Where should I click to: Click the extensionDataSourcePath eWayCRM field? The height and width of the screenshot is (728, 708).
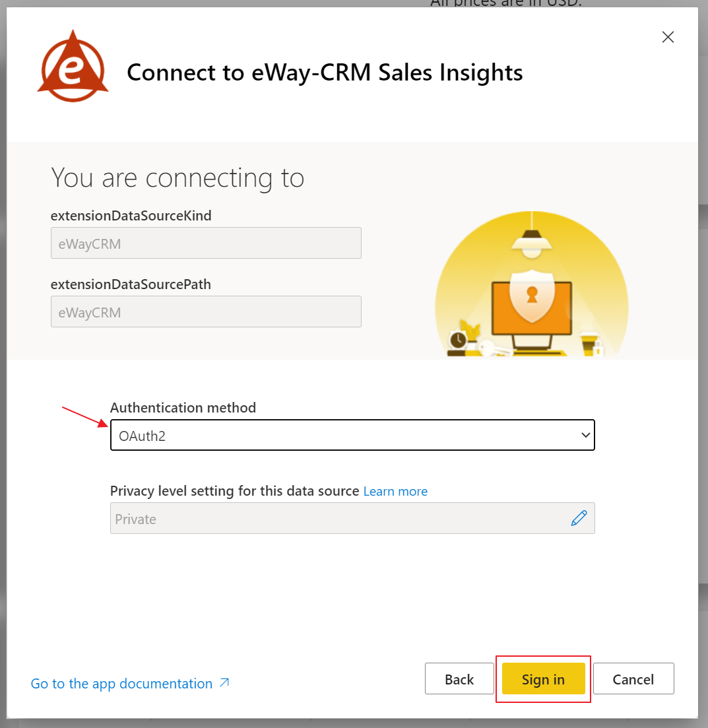206,312
